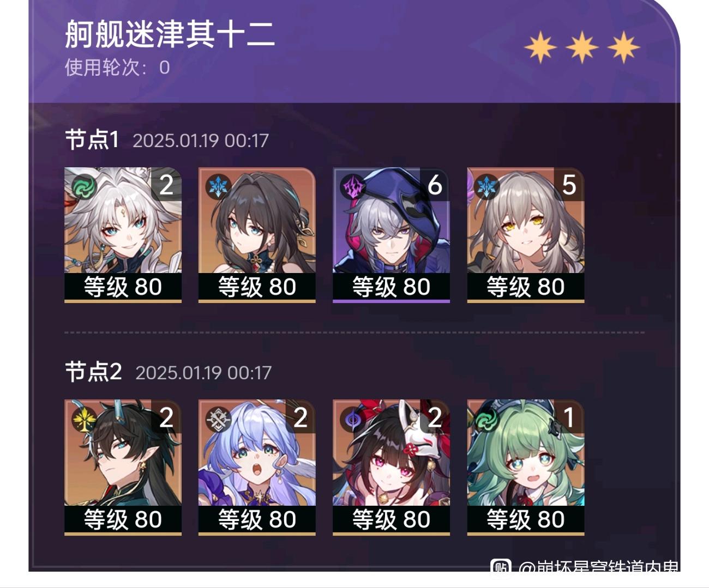The image size is (709, 588).
Task: Open the green-haired Huohuo character card
Action: (x=526, y=467)
